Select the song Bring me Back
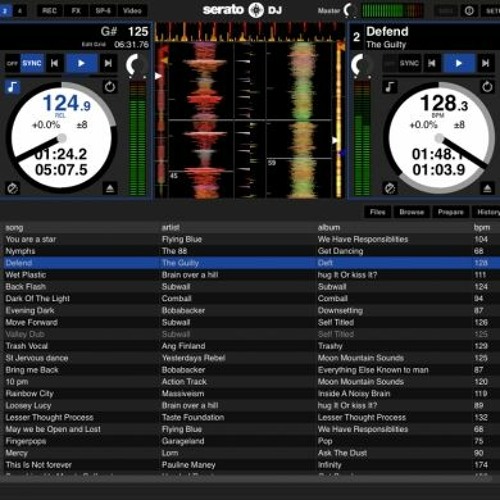Image resolution: width=500 pixels, height=500 pixels. pyautogui.click(x=32, y=370)
